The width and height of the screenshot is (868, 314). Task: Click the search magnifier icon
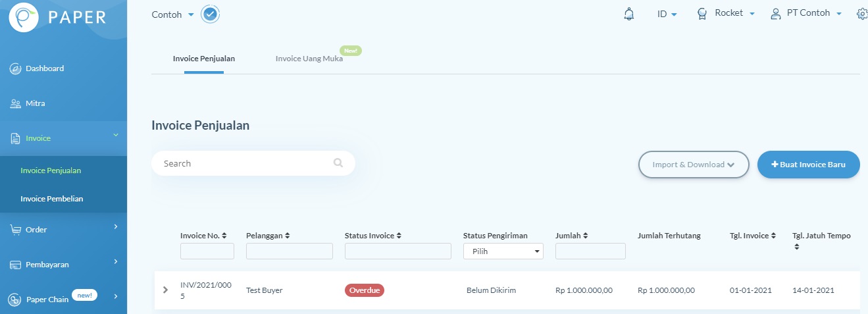[338, 163]
